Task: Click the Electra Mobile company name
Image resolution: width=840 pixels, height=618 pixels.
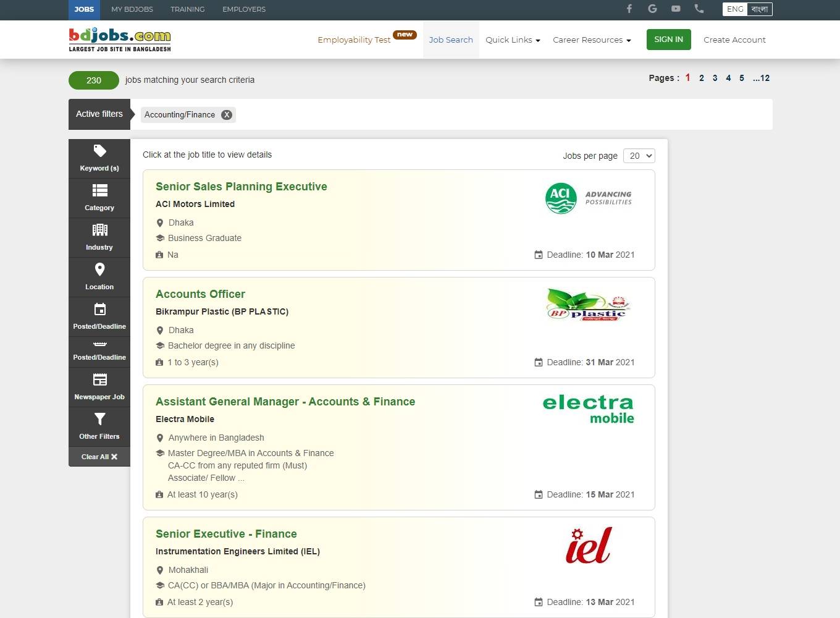Action: [185, 419]
